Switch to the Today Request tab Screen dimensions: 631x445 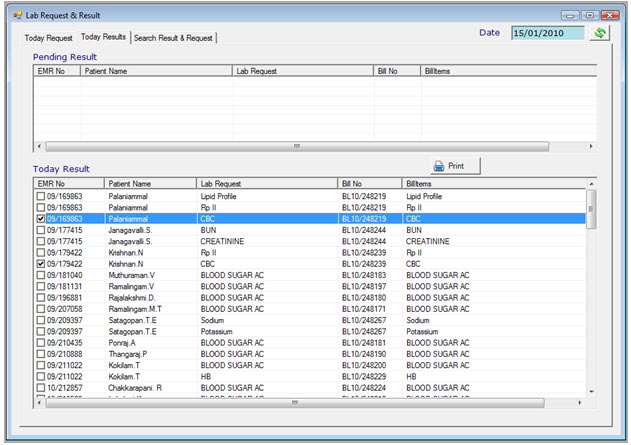coord(48,38)
